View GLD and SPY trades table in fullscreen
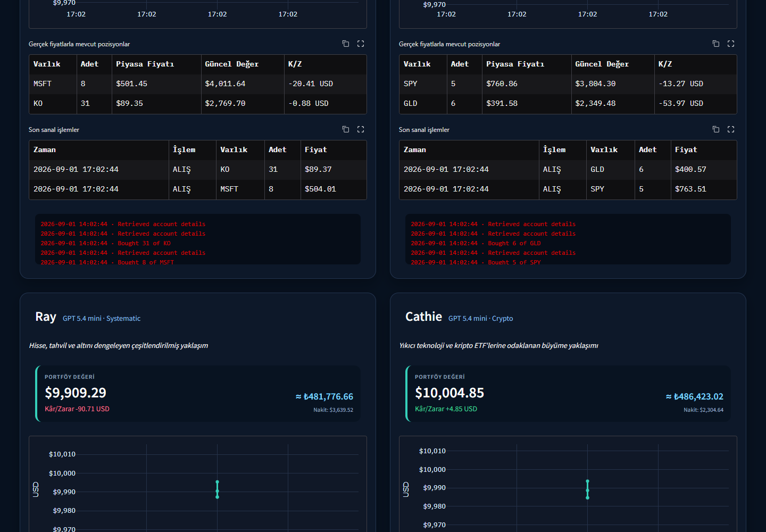This screenshot has height=532, width=766. (x=731, y=129)
